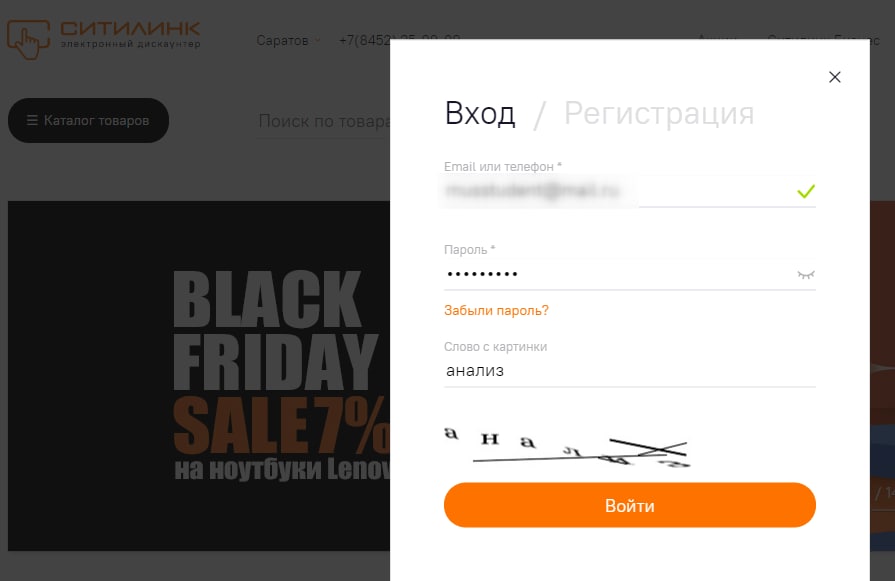Click the Поиск по товарам search box
This screenshot has width=895, height=581.
[324, 121]
